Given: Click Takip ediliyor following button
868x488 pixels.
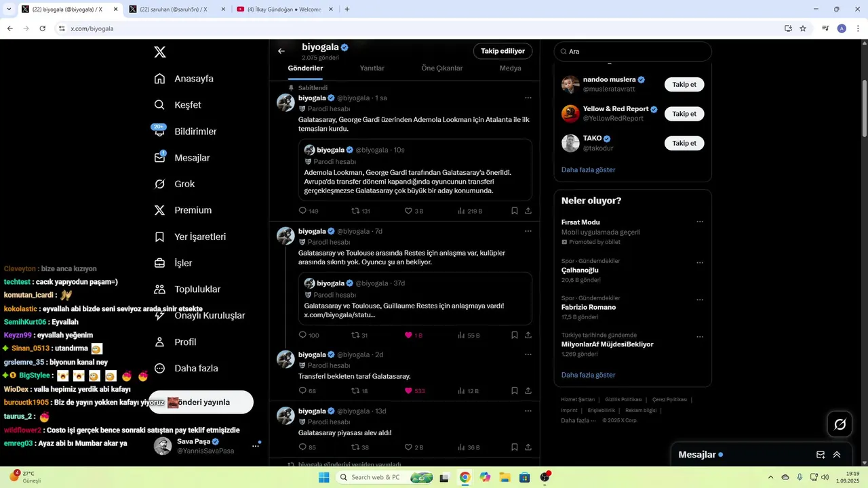Looking at the screenshot, I should pyautogui.click(x=502, y=51).
